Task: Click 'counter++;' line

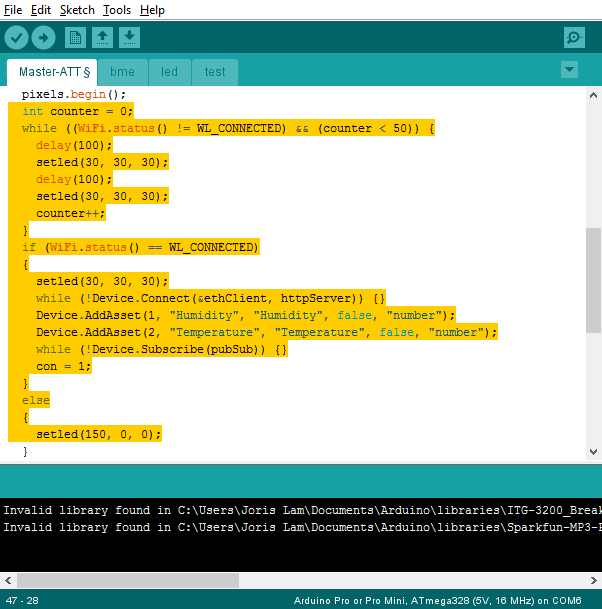Action: (x=71, y=214)
